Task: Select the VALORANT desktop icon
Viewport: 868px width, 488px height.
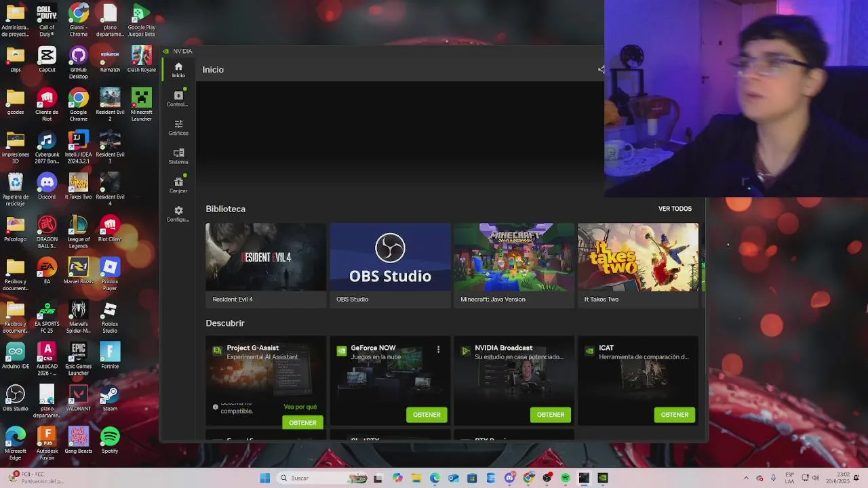Action: [x=79, y=399]
